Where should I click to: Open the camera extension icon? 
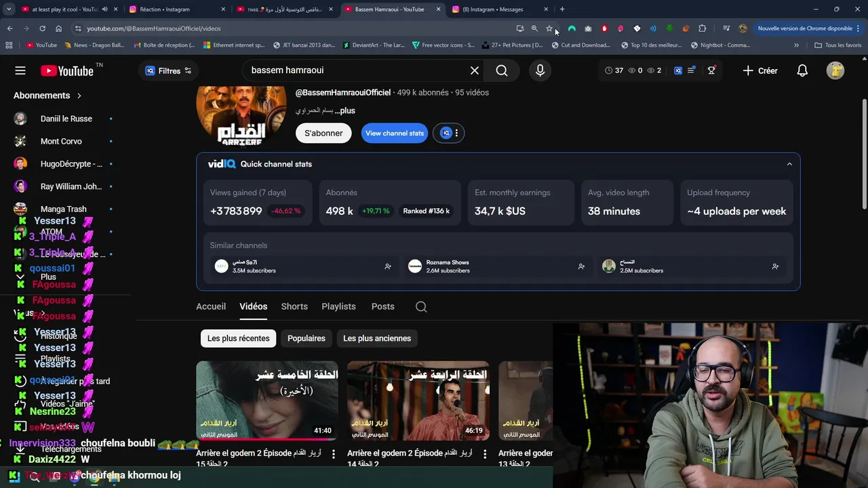588,28
